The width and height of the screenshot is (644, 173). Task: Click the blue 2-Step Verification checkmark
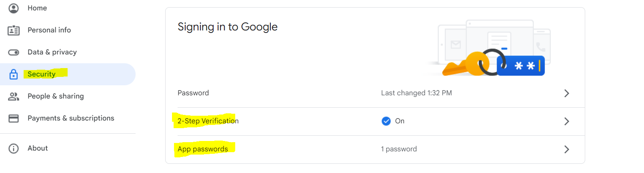click(386, 121)
